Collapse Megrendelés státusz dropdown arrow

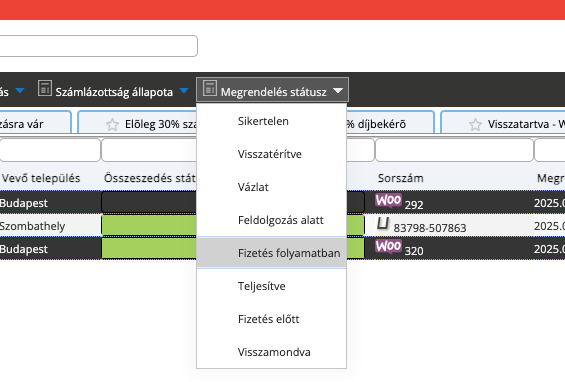[338, 90]
